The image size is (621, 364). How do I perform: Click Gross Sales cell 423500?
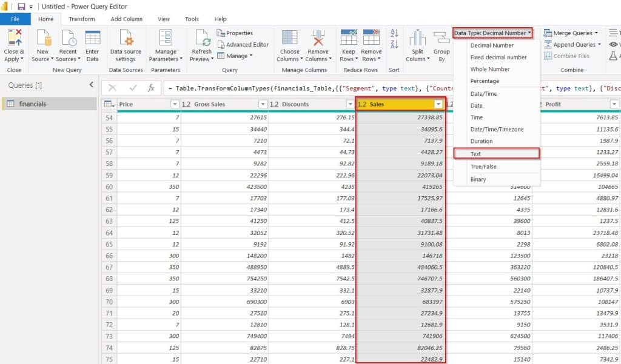(x=224, y=187)
